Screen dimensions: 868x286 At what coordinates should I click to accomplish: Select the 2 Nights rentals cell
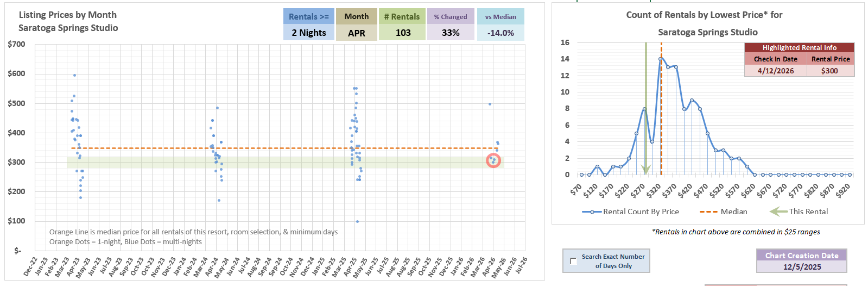pyautogui.click(x=308, y=33)
